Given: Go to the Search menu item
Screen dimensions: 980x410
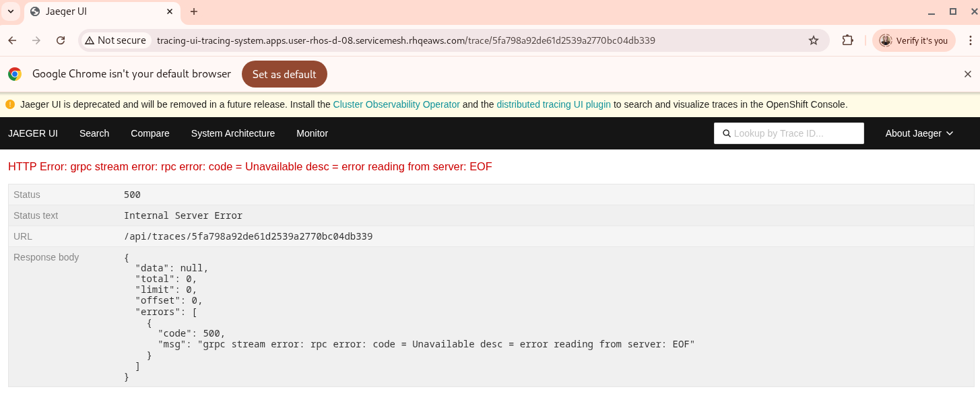Looking at the screenshot, I should [x=94, y=133].
